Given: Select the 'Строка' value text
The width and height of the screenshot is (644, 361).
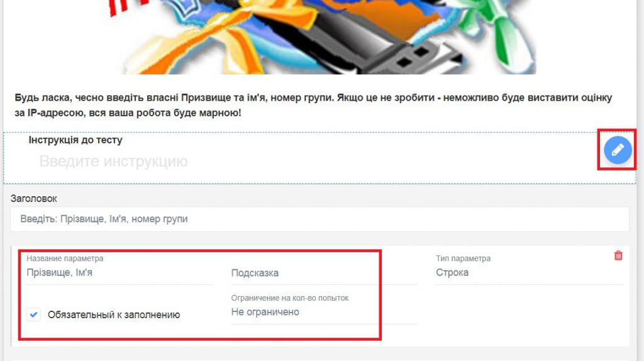Looking at the screenshot, I should click(452, 273).
